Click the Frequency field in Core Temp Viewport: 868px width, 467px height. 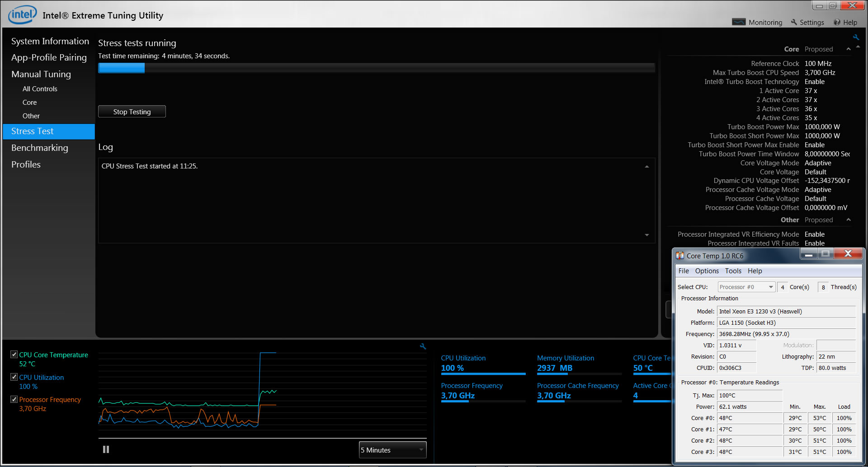(786, 334)
